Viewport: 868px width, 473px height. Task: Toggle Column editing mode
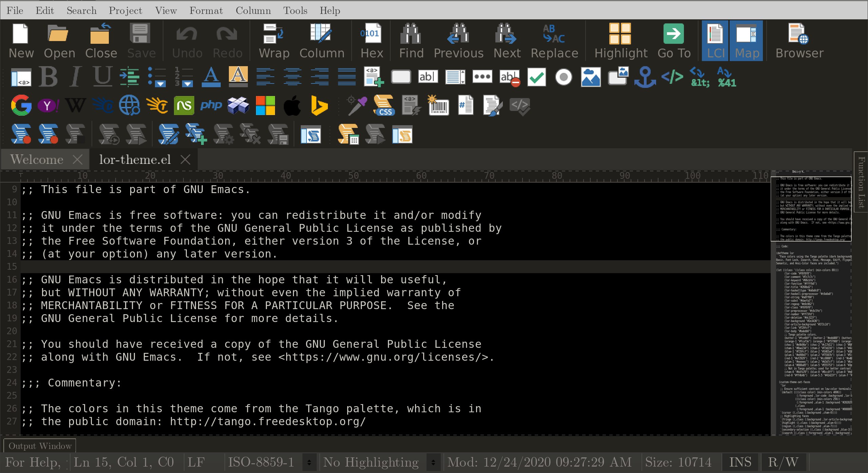[x=321, y=41]
